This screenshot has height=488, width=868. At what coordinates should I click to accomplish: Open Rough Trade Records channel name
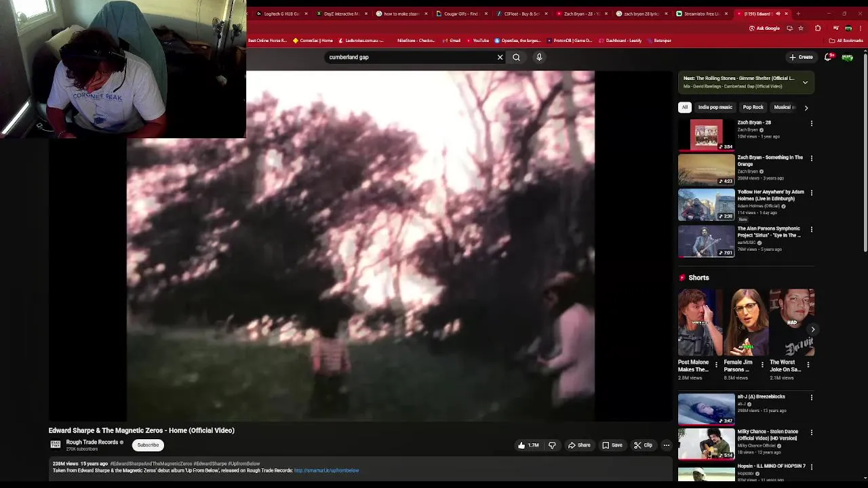(x=92, y=442)
